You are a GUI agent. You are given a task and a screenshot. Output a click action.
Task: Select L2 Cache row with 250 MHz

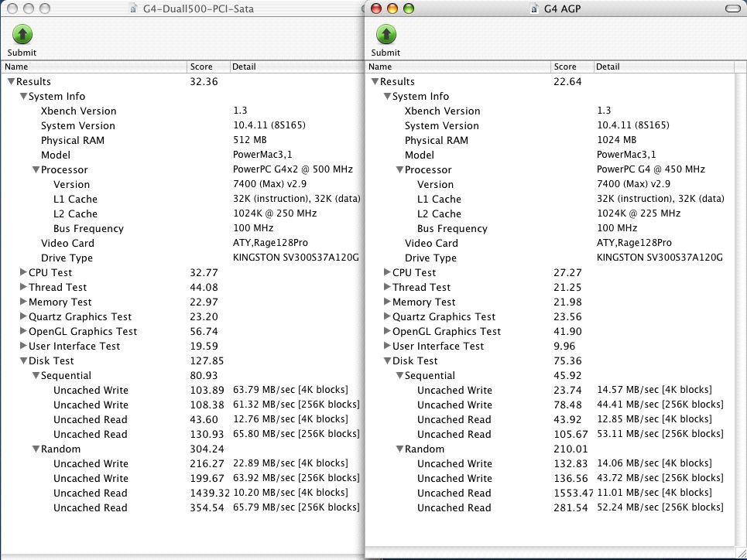183,213
